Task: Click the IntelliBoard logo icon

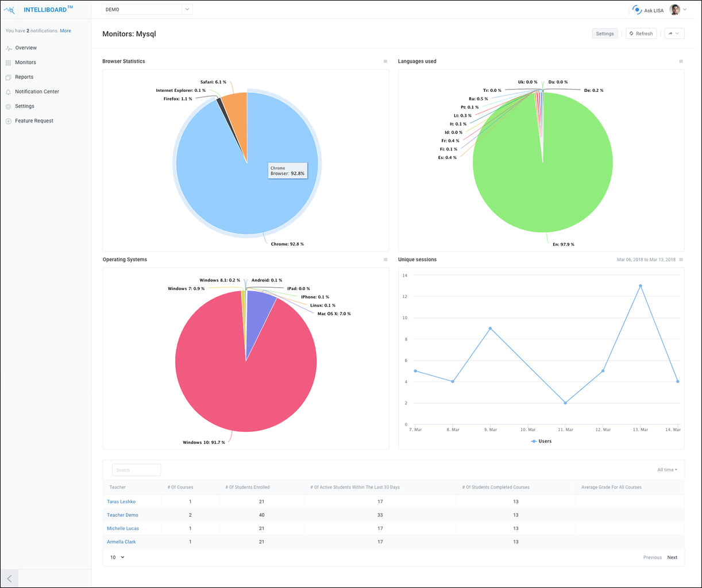Action: point(10,10)
